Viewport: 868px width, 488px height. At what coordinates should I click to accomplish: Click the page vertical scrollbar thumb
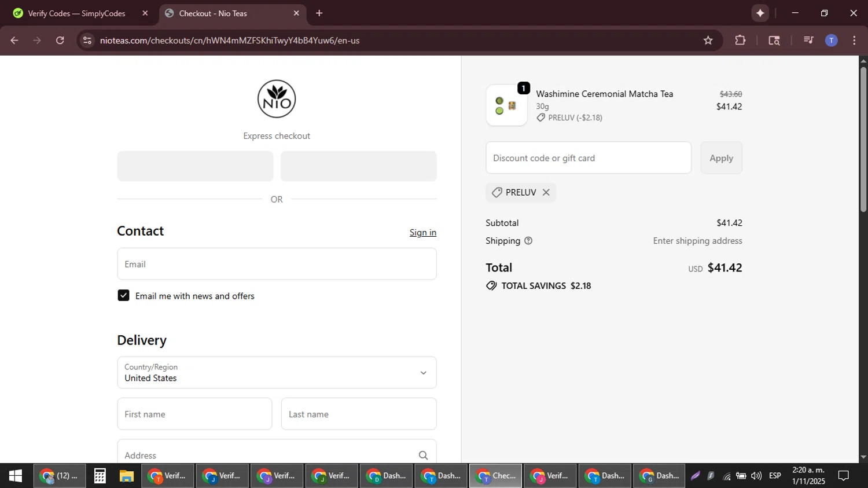pos(863,139)
